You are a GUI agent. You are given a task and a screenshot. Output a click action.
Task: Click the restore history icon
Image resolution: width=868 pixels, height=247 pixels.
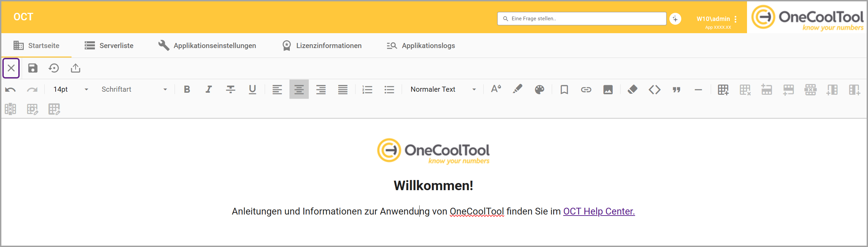pyautogui.click(x=54, y=68)
